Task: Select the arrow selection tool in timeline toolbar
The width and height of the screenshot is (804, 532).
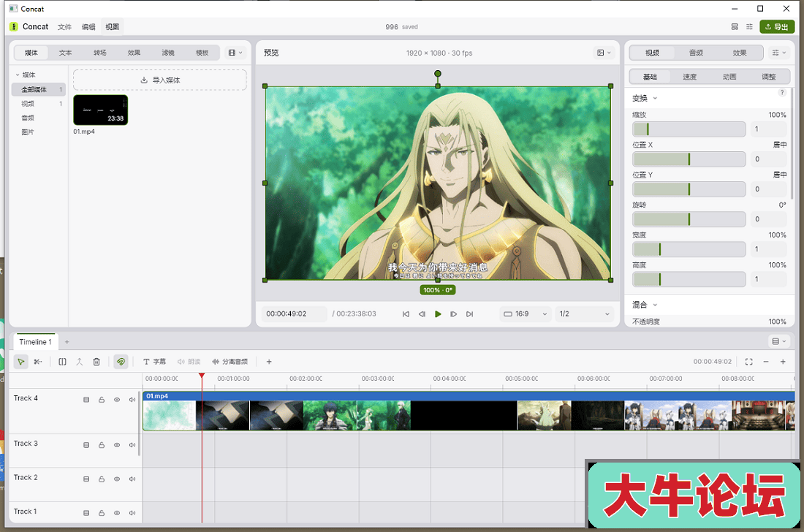Action: (21, 362)
